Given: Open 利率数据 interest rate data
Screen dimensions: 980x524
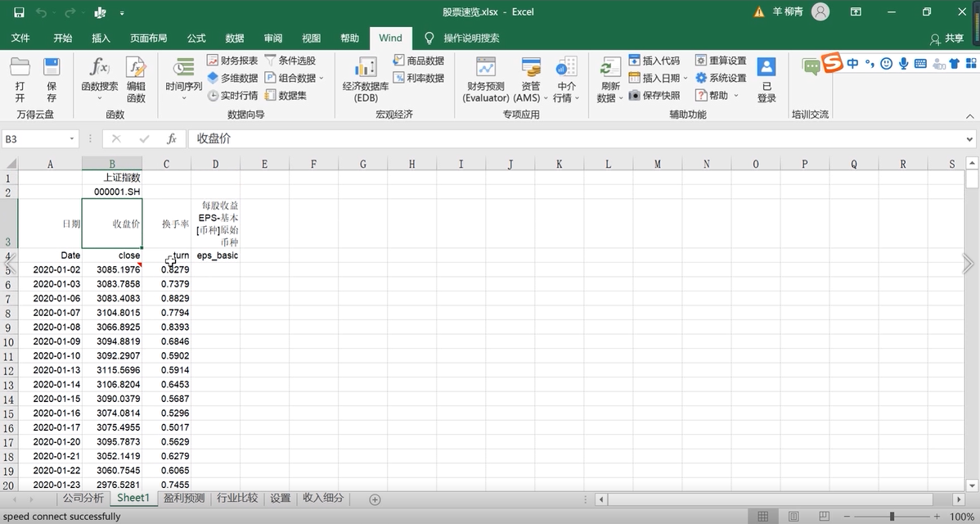Looking at the screenshot, I should (419, 78).
